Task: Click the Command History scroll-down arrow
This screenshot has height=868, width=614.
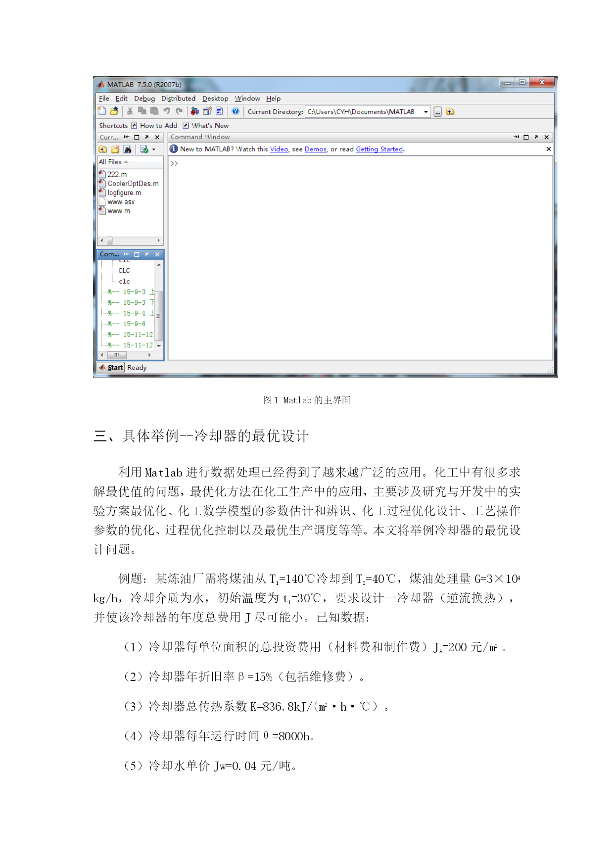Action: click(x=159, y=346)
